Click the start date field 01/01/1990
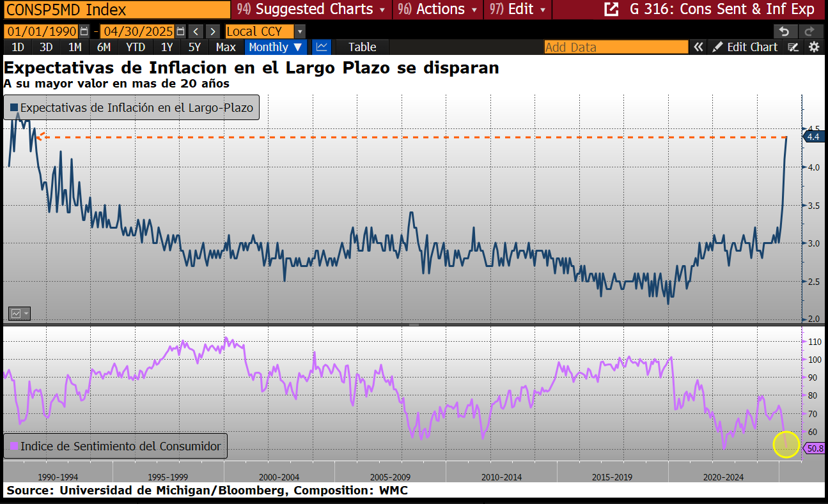 tap(41, 31)
